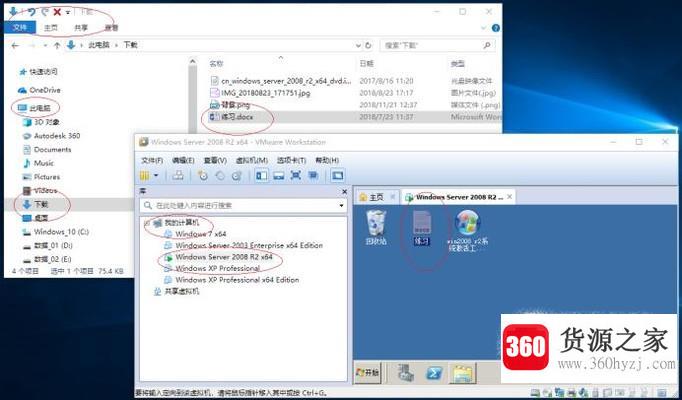Image resolution: width=682 pixels, height=400 pixels.
Task: Open the power options dropdown arrow in VMware toolbar
Action: (156, 176)
